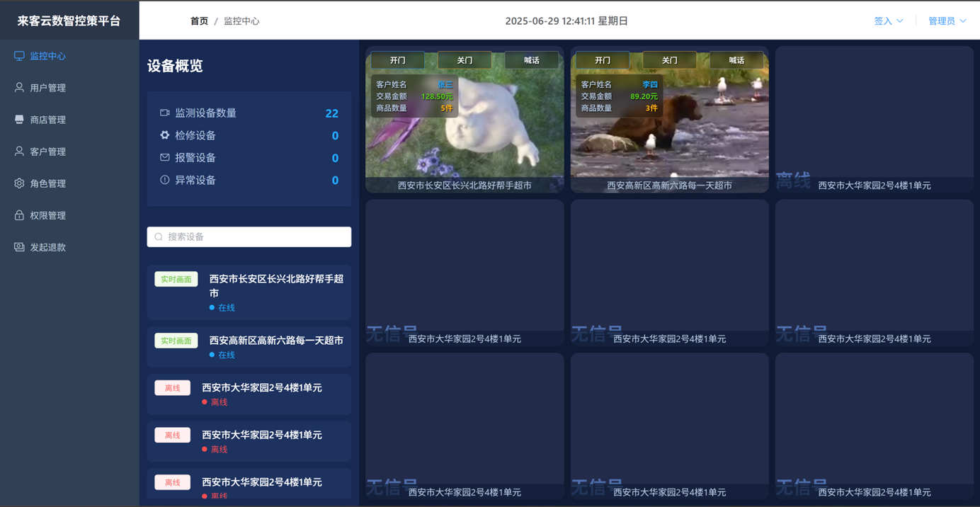
Task: Click the 搜索设备 search field
Action: click(249, 237)
